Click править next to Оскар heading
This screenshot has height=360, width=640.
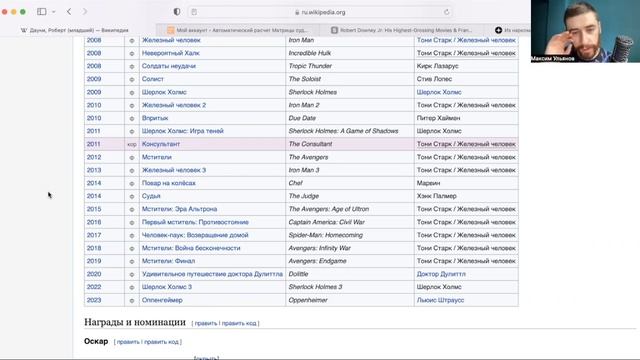point(128,342)
